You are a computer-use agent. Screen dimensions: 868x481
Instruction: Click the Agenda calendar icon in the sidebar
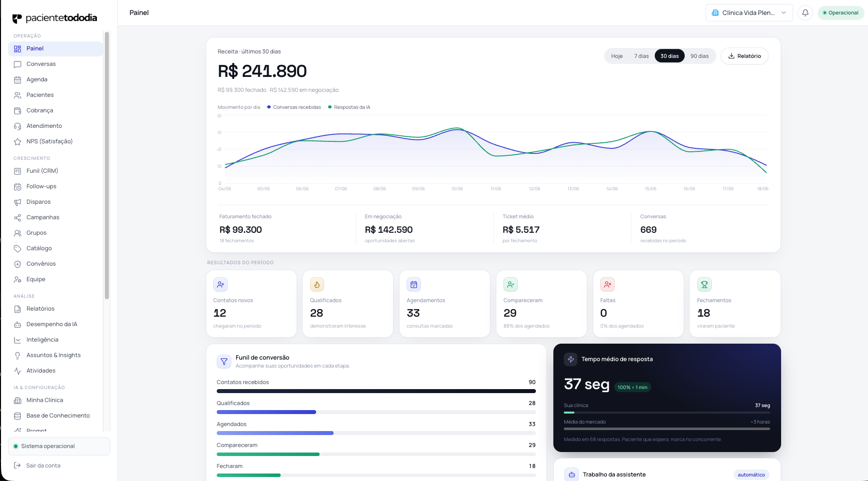point(17,80)
